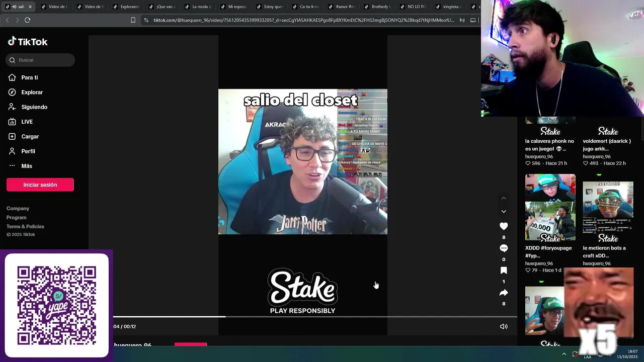Image resolution: width=644 pixels, height=362 pixels.
Task: Switch to 'Brotherly' browser tab
Action: coord(376,7)
